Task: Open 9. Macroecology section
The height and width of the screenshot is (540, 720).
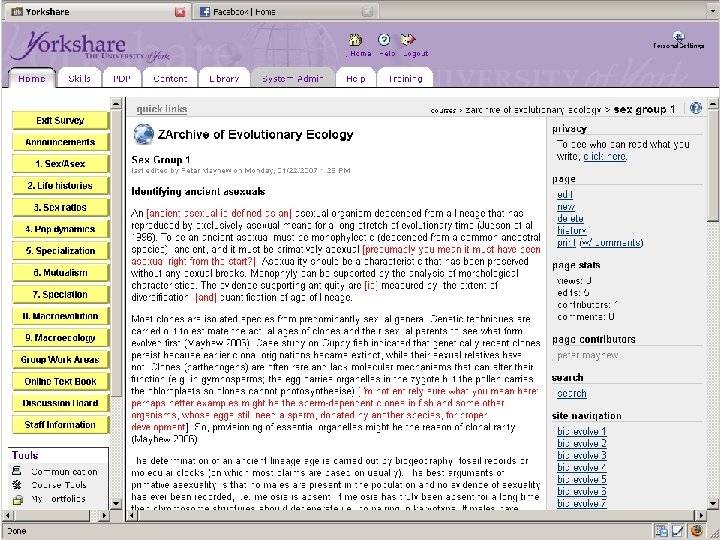Action: click(60, 338)
